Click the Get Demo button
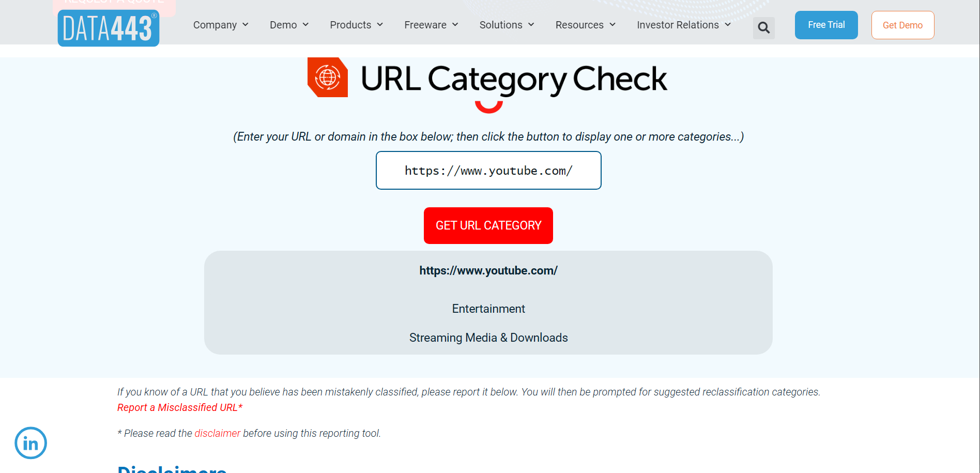The width and height of the screenshot is (980, 473). click(x=902, y=25)
